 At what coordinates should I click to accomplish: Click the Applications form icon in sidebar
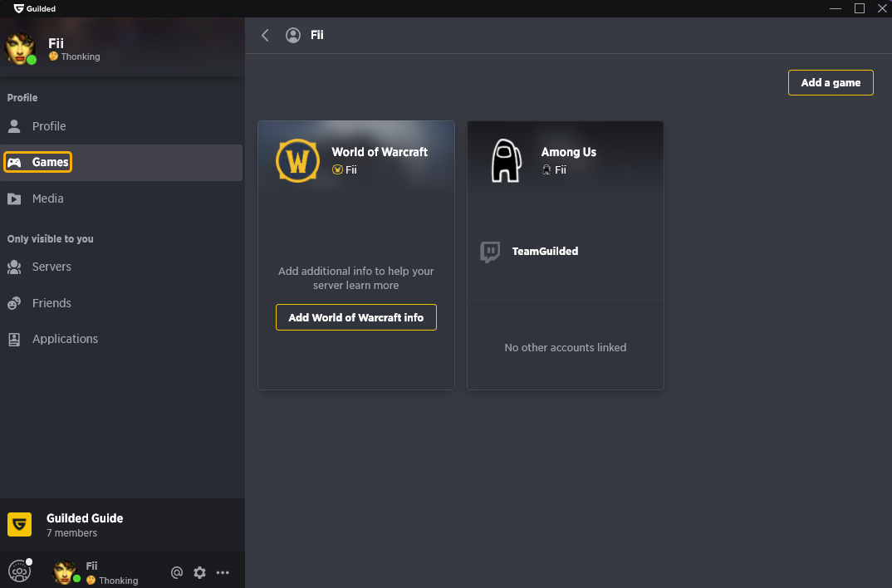pos(14,340)
